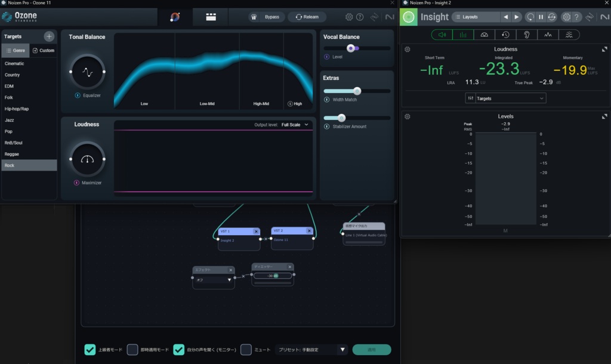Open エフェクト オフ dropdown
This screenshot has width=611, height=364.
pos(214,280)
